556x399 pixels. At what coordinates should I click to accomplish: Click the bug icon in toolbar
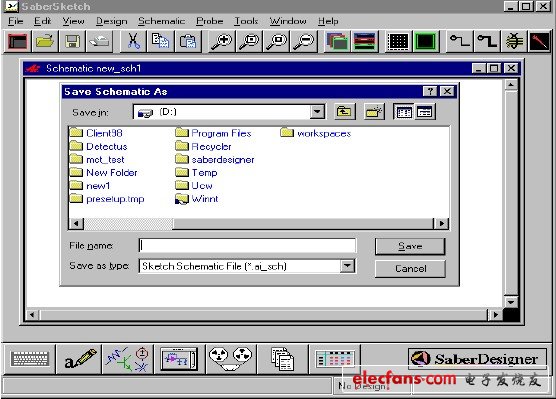(513, 41)
